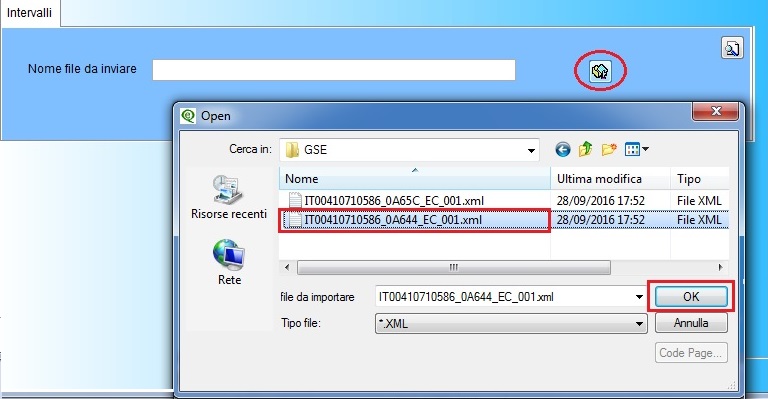Expand the Cerca in GSE folder dropdown
The image size is (768, 399).
pyautogui.click(x=531, y=150)
